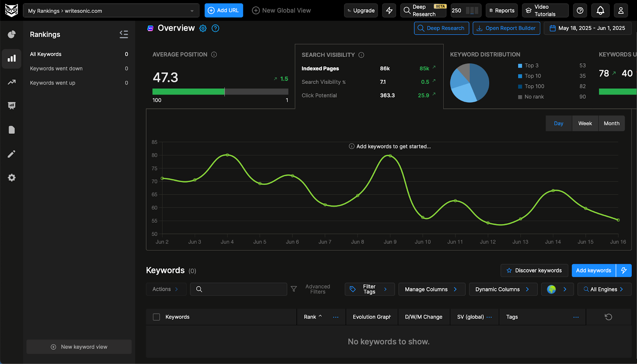
Task: Open the document page sidebar icon
Action: [12, 130]
